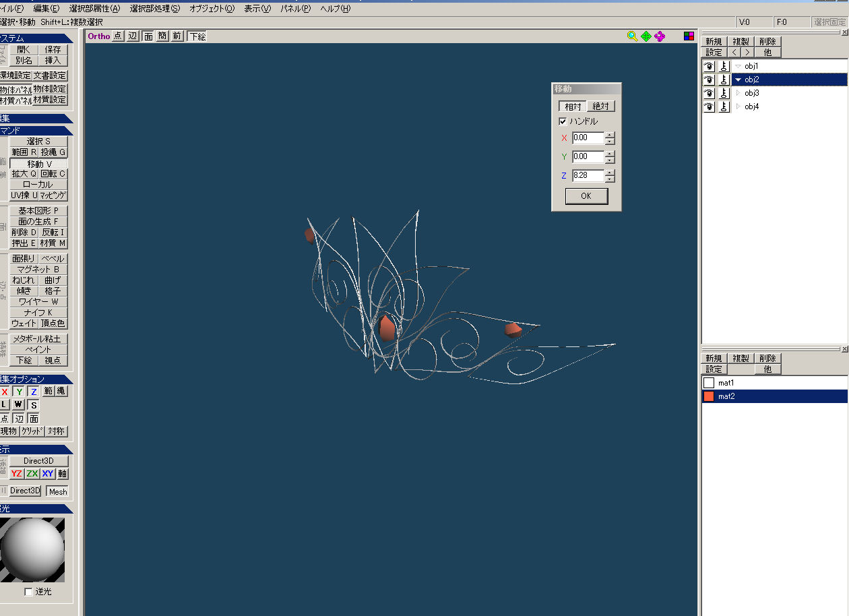Click the yellow magnifier zoom icon
This screenshot has height=616, width=849.
(632, 36)
